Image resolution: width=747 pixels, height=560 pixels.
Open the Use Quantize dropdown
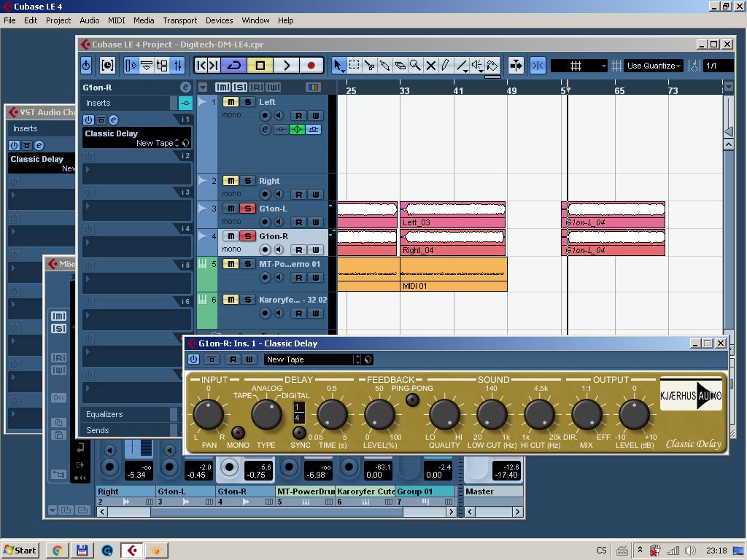(x=654, y=66)
